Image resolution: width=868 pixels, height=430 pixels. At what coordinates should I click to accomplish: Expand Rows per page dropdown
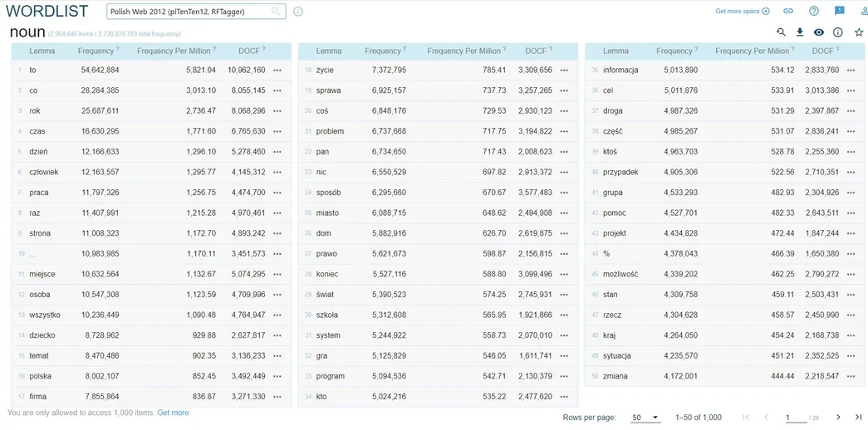pos(646,418)
